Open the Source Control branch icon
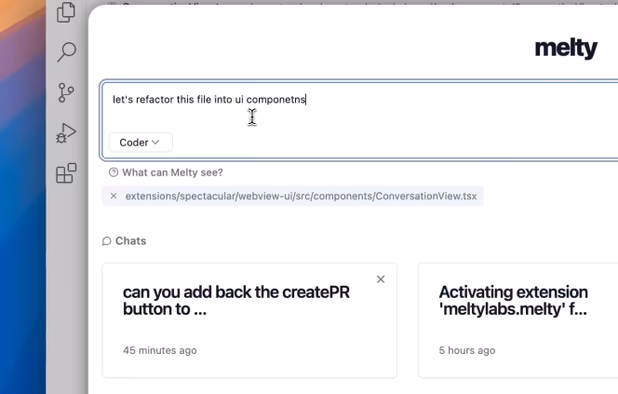This screenshot has width=618, height=394. tap(66, 93)
